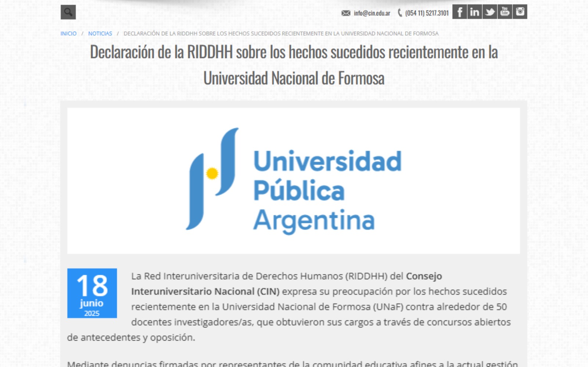Click the telephone handset icon
588x367 pixels.
pyautogui.click(x=400, y=13)
